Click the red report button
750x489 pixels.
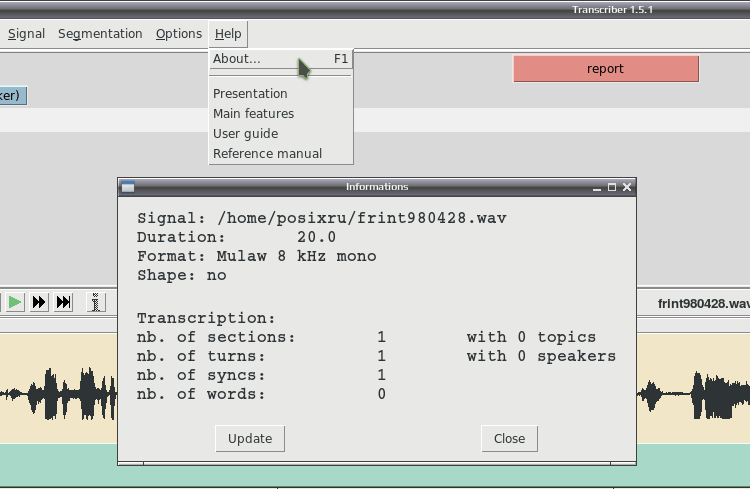(x=606, y=69)
